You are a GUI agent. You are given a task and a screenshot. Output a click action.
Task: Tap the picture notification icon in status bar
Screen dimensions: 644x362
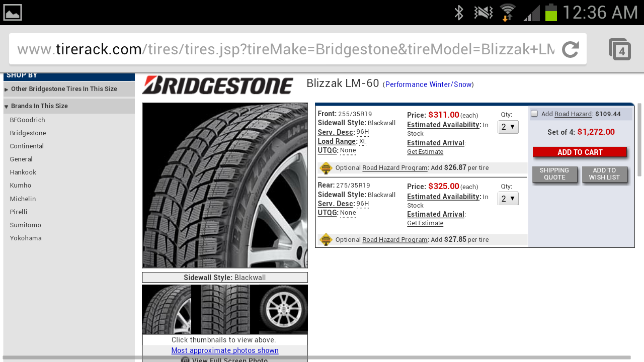click(13, 12)
